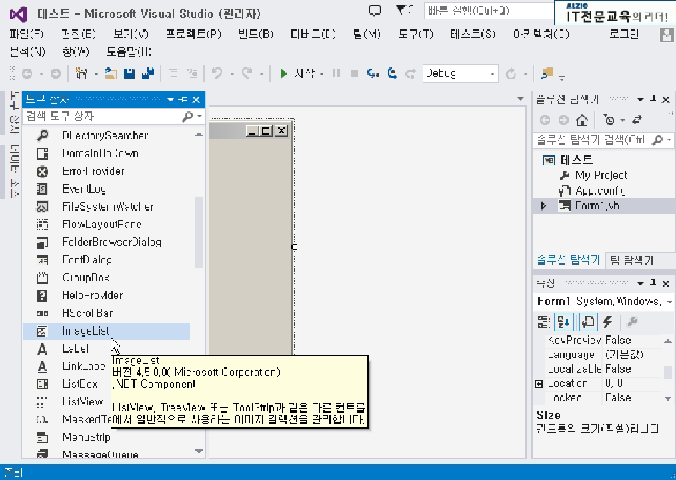Open the 도구(T) menu
The image size is (676, 480).
pos(416,34)
